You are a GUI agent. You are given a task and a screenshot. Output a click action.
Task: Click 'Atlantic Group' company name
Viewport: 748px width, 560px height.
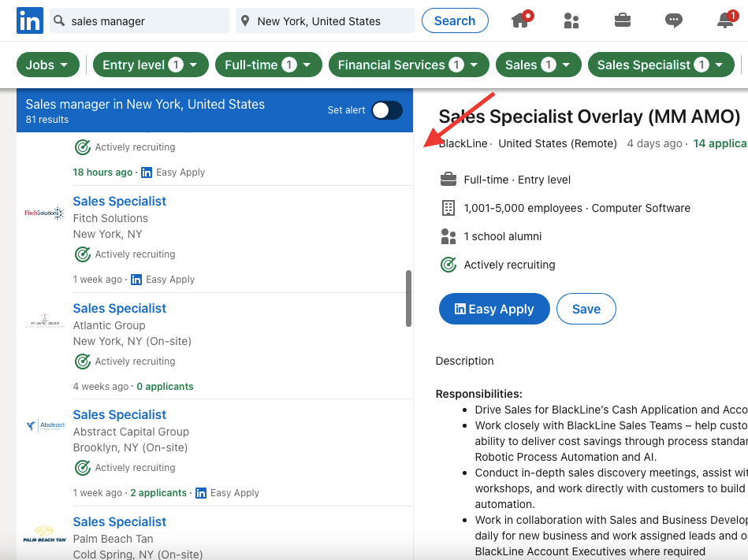pos(110,325)
